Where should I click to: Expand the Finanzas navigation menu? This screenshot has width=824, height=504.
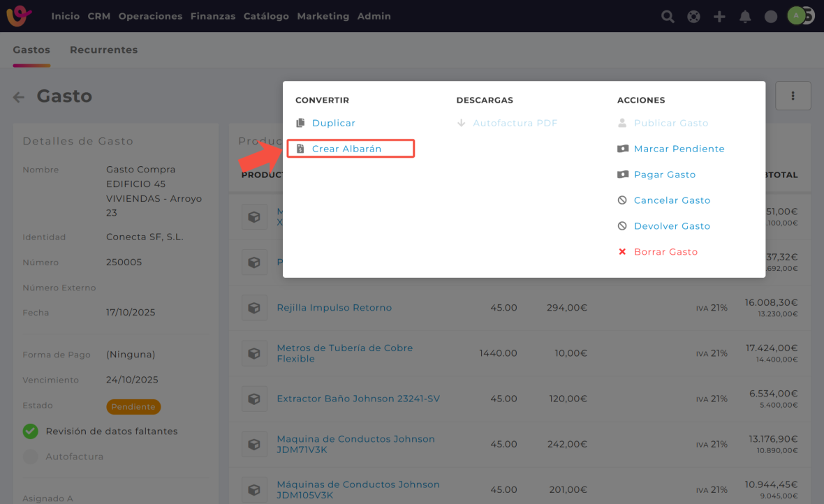pos(212,16)
